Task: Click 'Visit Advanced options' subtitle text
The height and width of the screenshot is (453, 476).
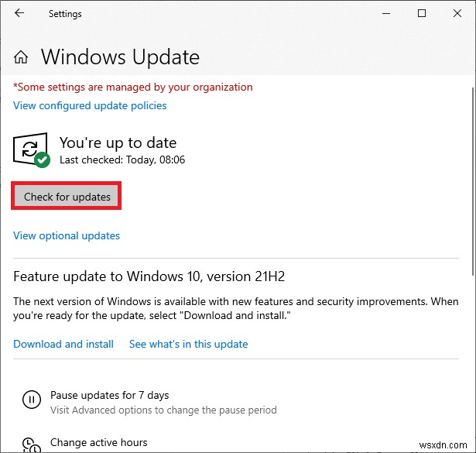Action: (163, 410)
